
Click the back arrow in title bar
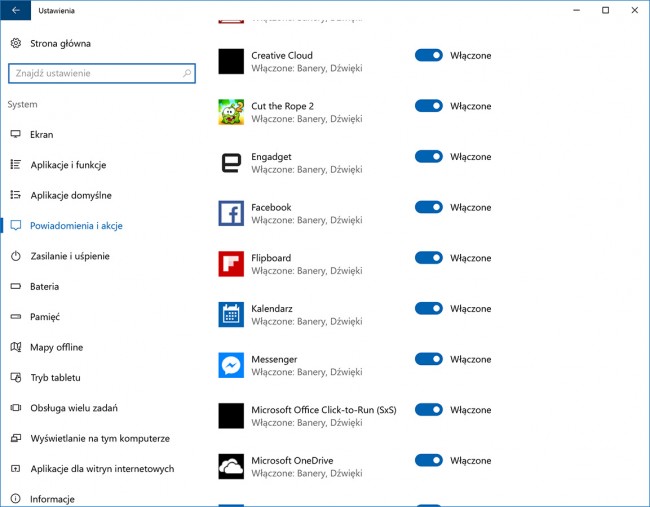tap(15, 10)
